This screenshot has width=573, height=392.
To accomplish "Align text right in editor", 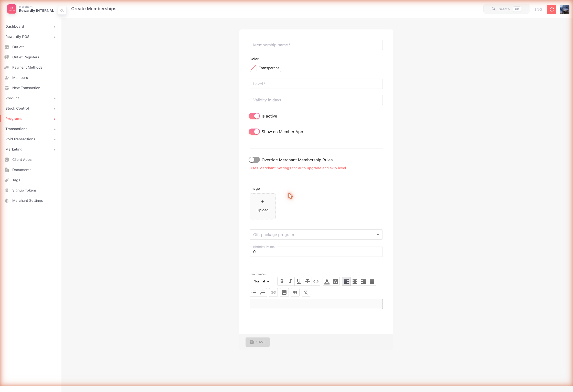I will point(363,281).
